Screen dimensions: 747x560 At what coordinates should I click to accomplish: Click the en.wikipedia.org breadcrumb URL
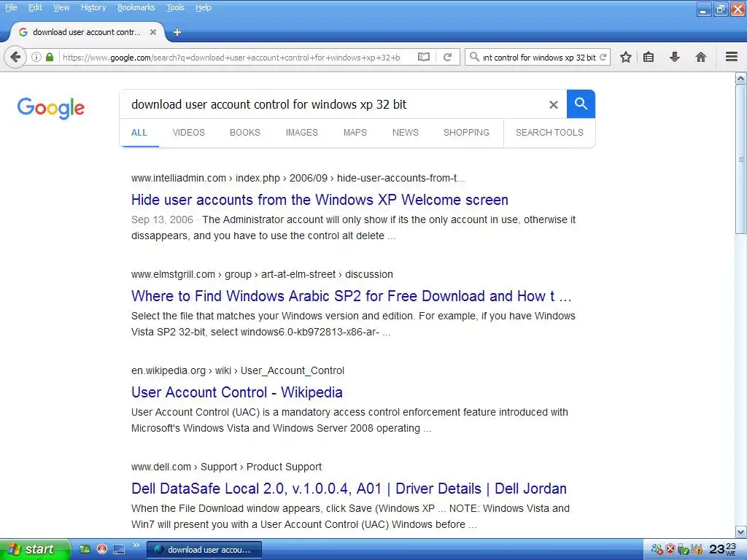tap(238, 370)
